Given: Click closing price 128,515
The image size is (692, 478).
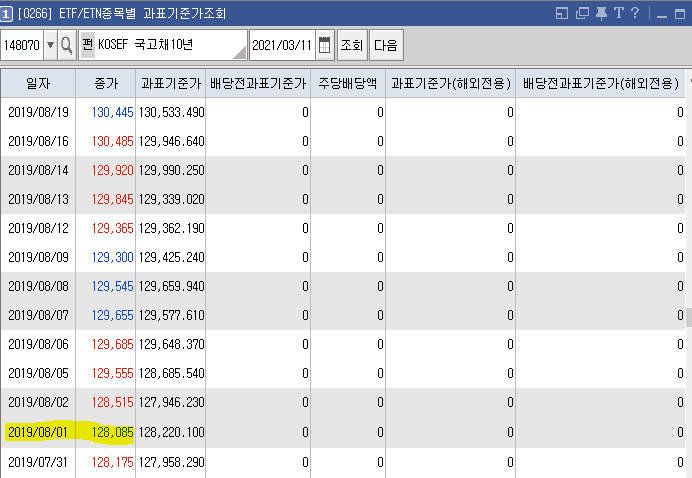Looking at the screenshot, I should 112,402.
